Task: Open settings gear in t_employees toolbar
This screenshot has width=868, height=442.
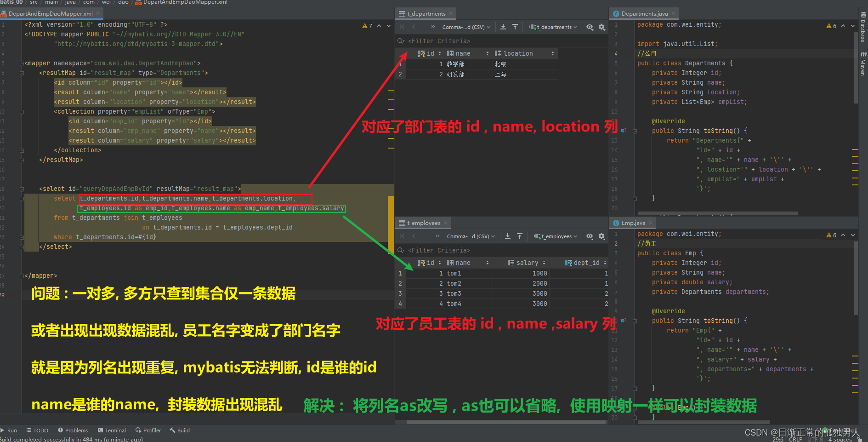Action: click(602, 236)
